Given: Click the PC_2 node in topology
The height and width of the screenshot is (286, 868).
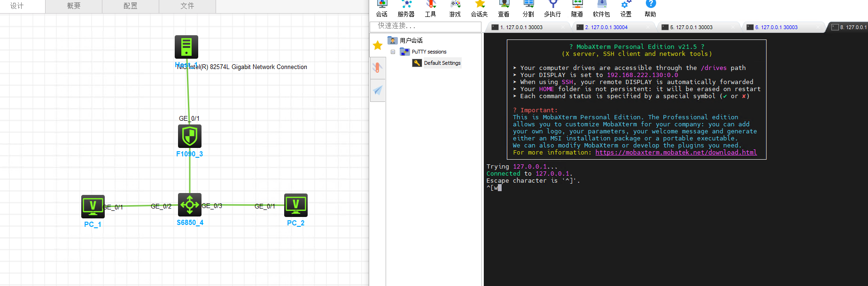Looking at the screenshot, I should pyautogui.click(x=296, y=205).
